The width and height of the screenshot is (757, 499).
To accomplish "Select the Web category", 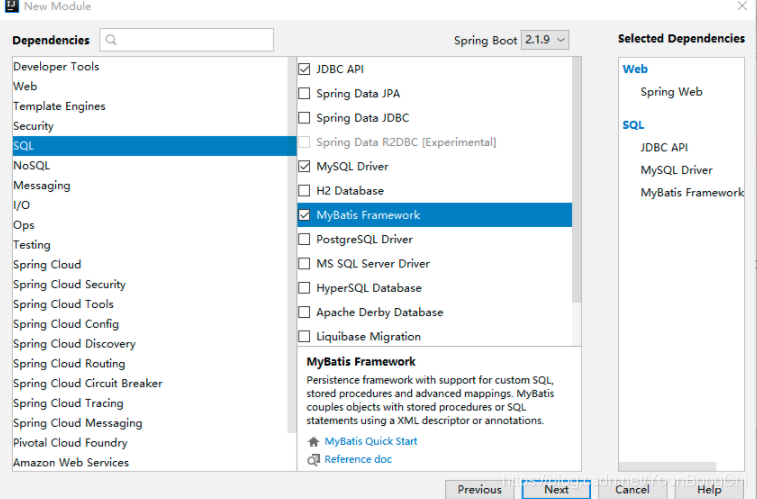I will [150, 86].
